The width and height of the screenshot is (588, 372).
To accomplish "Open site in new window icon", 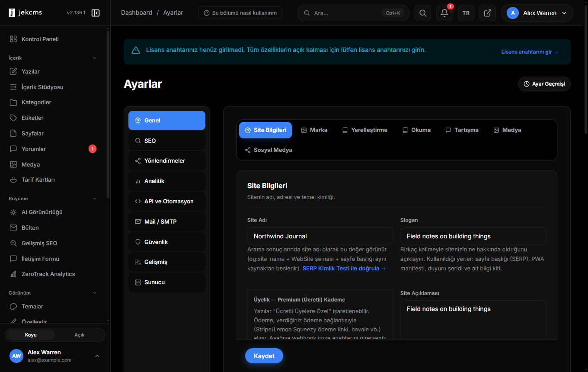I will (x=488, y=13).
